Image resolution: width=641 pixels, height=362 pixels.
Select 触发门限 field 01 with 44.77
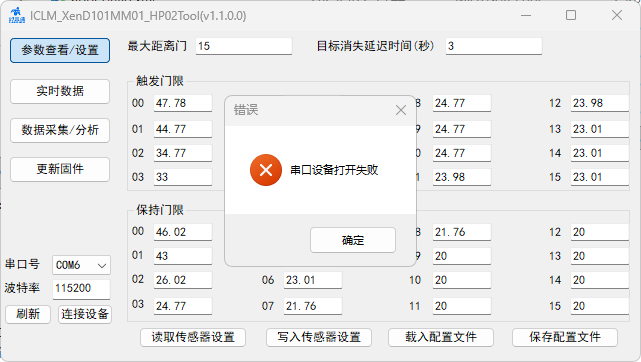(x=183, y=130)
